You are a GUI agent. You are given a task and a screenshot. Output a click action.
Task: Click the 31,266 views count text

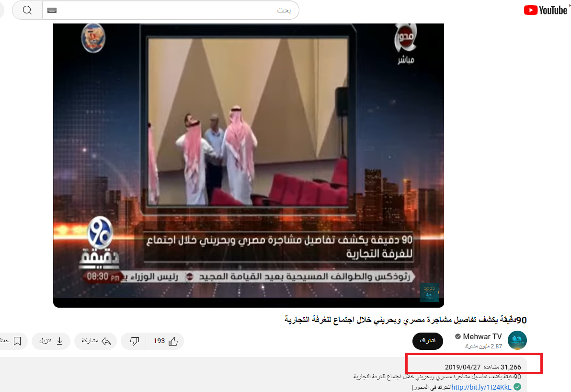(x=502, y=367)
